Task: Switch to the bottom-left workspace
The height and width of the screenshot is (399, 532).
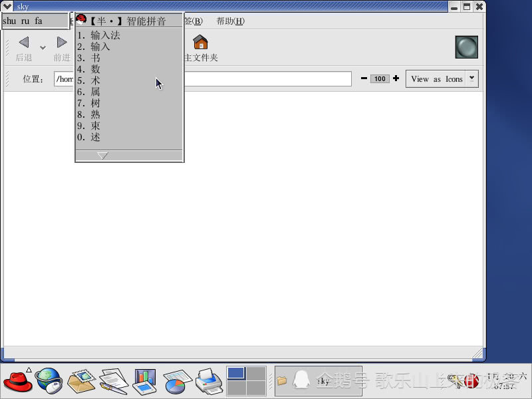Action: click(x=236, y=388)
